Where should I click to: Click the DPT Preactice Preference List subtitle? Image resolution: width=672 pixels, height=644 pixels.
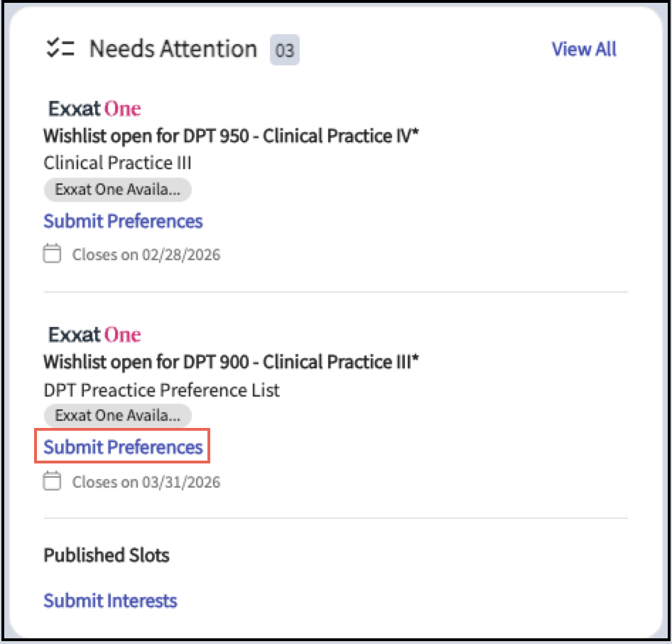pyautogui.click(x=161, y=390)
